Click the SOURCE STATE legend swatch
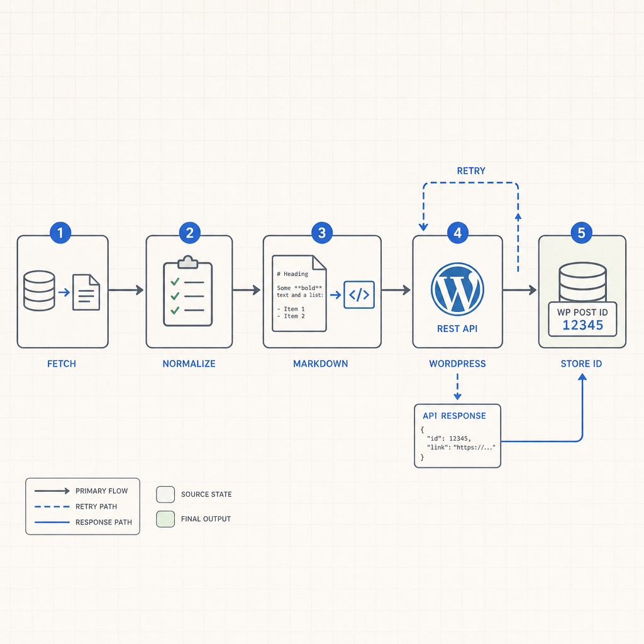Screen dimensions: 644x644 pyautogui.click(x=165, y=494)
